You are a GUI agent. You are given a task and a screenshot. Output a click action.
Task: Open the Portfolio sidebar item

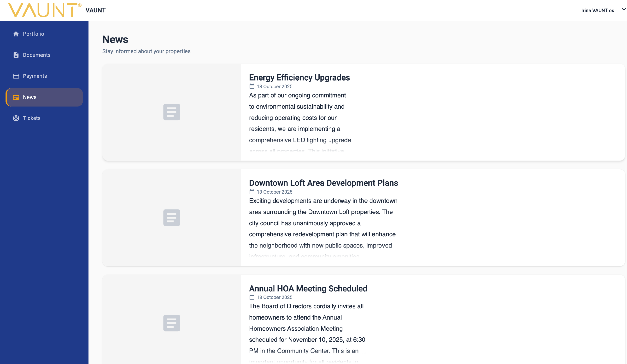pyautogui.click(x=33, y=34)
